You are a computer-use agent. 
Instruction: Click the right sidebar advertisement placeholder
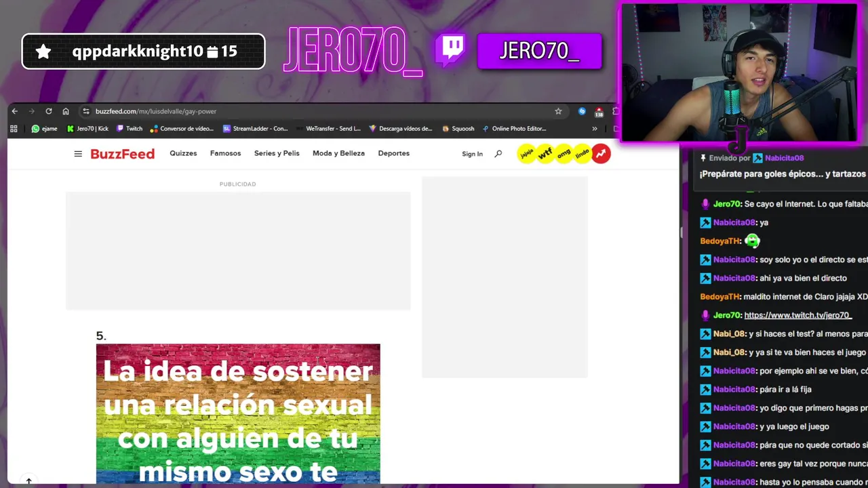[505, 277]
